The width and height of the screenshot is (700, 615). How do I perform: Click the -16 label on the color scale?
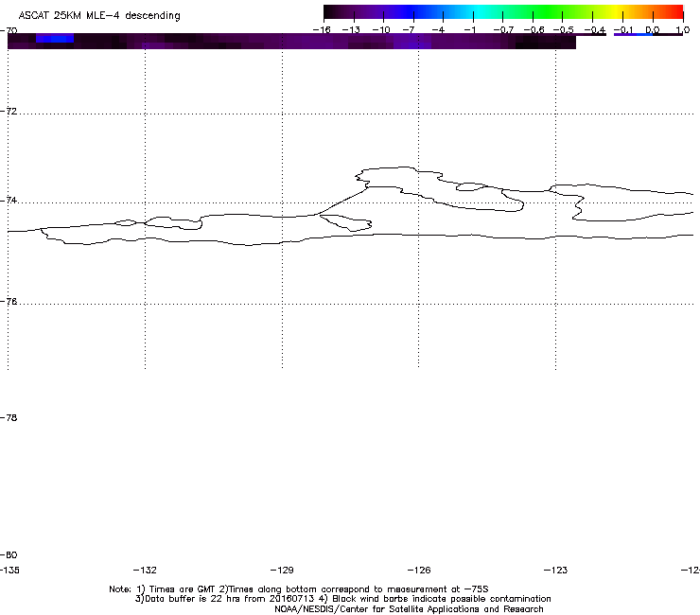tap(322, 30)
